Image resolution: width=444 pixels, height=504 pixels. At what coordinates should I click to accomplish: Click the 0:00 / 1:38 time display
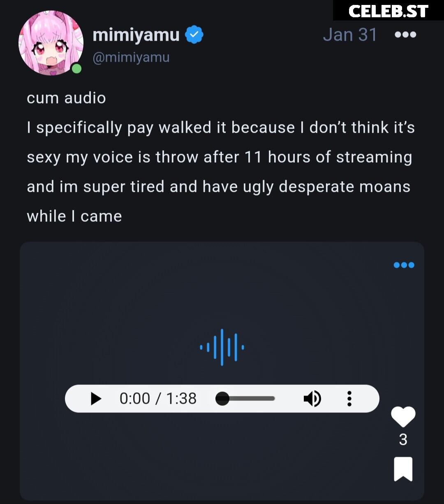pyautogui.click(x=158, y=398)
